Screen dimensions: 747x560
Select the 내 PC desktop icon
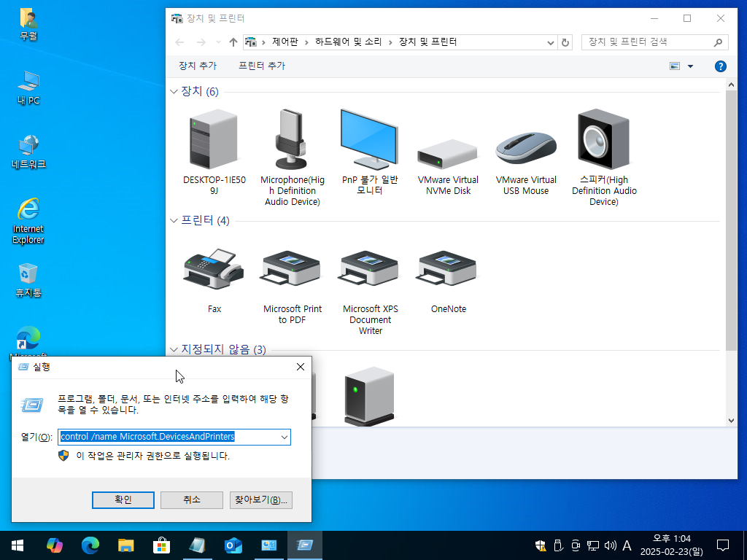click(28, 88)
